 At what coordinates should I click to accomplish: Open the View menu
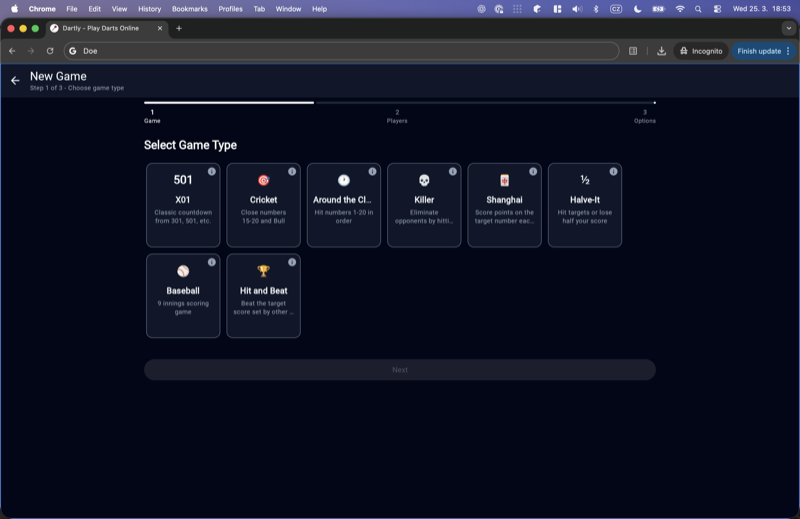click(119, 9)
